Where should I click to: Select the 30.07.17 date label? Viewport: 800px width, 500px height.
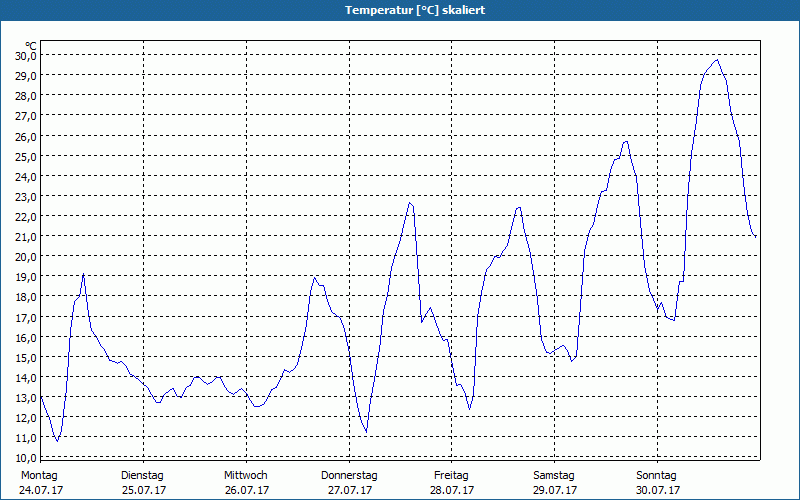coord(658,490)
